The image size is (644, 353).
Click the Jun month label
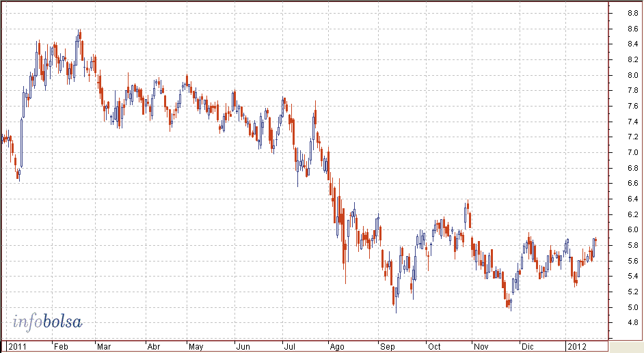(243, 347)
